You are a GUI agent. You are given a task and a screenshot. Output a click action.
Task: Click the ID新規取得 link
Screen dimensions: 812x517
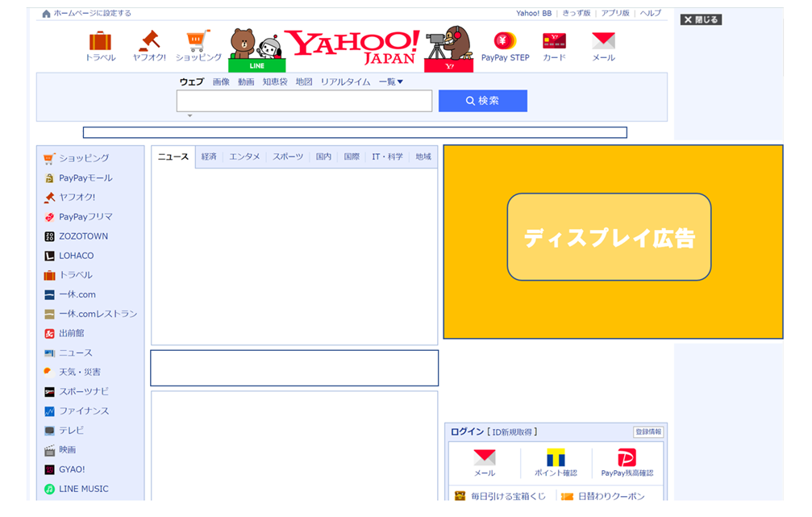[x=512, y=432]
